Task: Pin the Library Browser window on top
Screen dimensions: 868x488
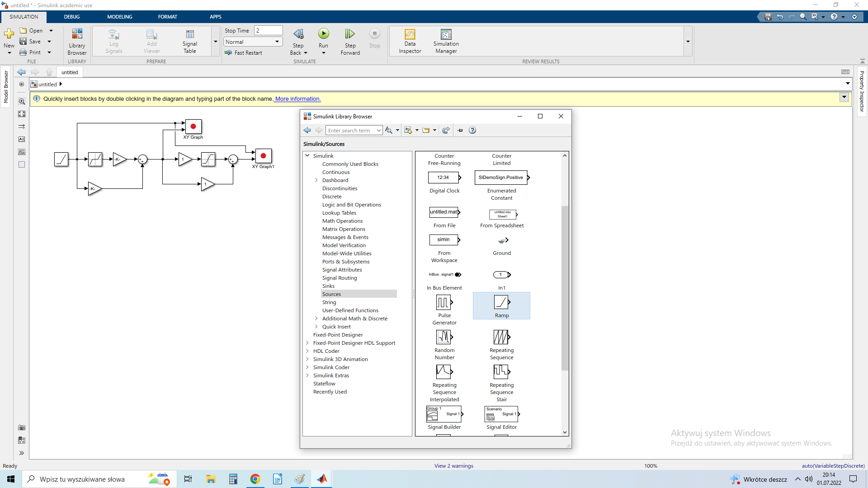Action: click(460, 130)
